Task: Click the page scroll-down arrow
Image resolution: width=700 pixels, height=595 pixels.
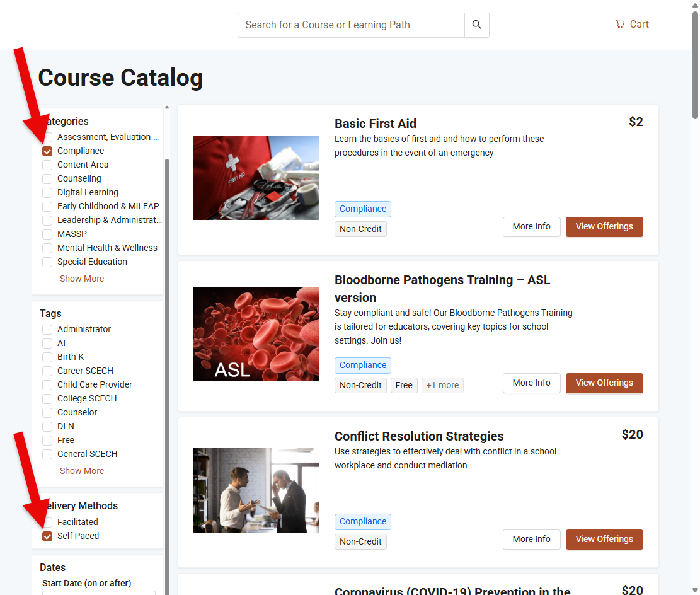Action: 695,591
